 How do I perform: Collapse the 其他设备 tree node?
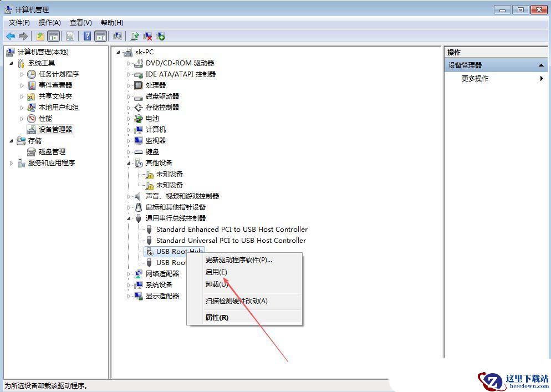point(129,163)
